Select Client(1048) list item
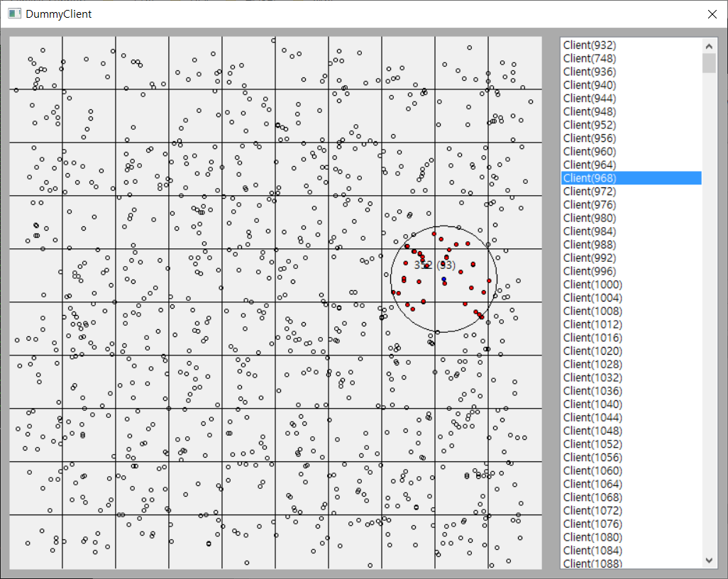This screenshot has height=579, width=728. pyautogui.click(x=631, y=431)
